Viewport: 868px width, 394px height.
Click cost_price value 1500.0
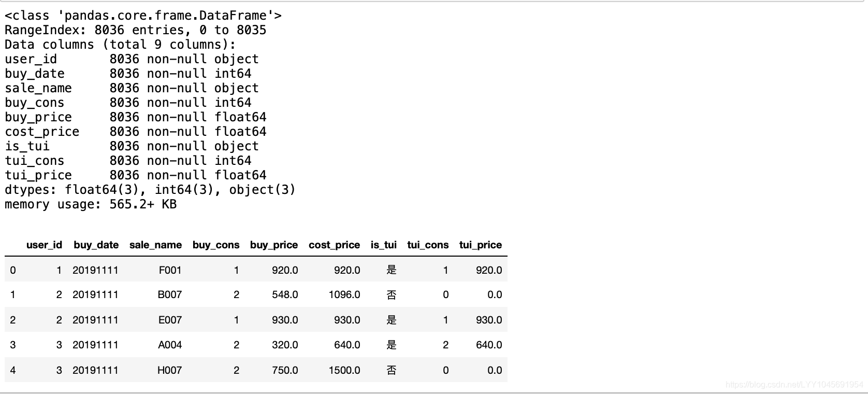(344, 370)
